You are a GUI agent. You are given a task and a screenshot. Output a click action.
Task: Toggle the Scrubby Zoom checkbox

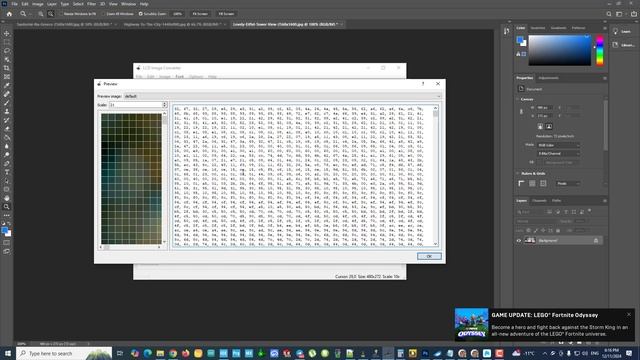point(140,14)
